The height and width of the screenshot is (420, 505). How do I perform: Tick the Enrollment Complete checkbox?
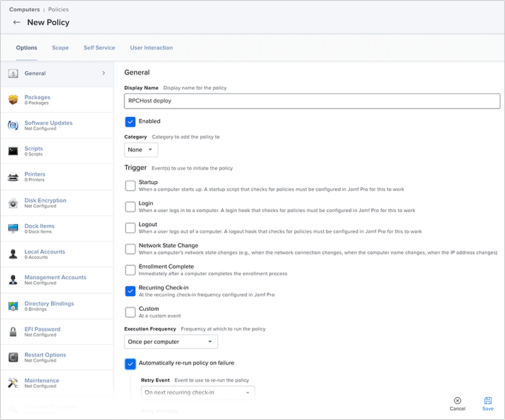[130, 270]
